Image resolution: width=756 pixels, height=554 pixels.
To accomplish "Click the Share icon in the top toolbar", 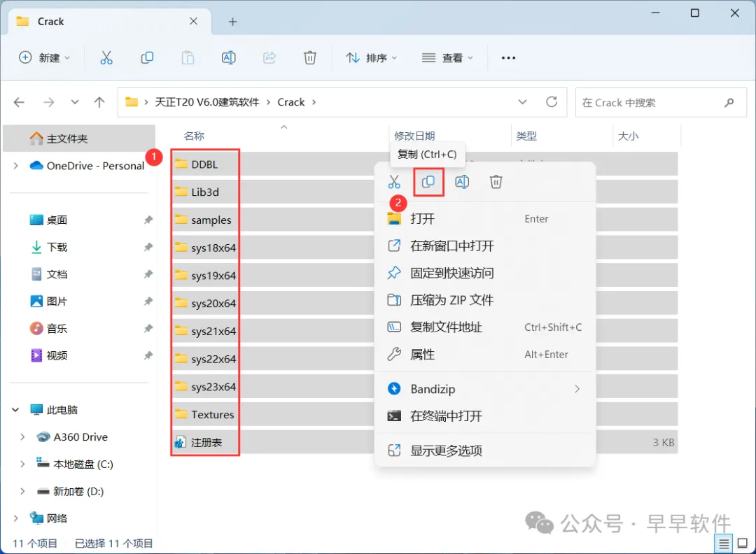I will point(269,58).
